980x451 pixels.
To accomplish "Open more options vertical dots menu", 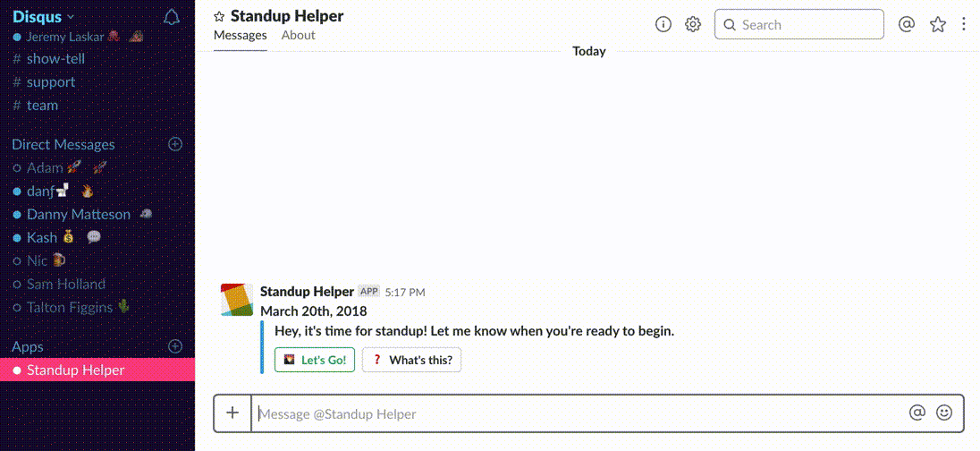I will 964,24.
